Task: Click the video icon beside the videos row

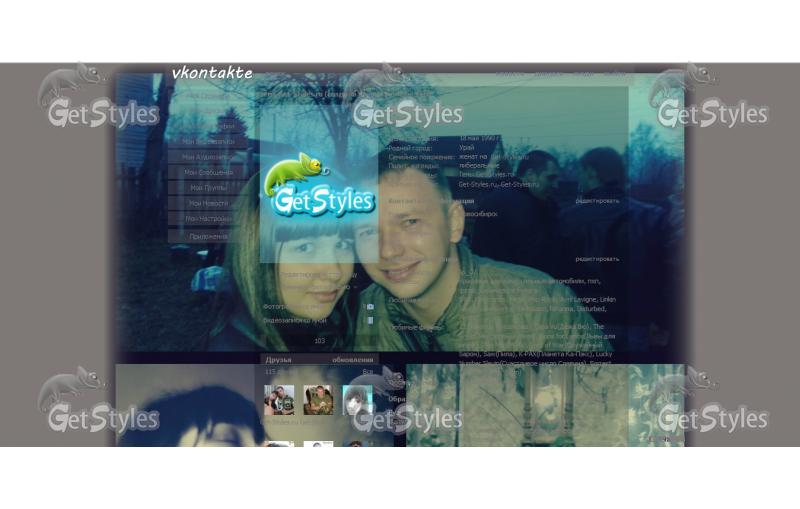Action: point(370,321)
